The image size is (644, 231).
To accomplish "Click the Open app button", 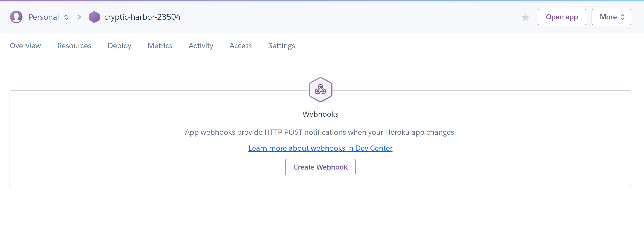I will tap(562, 17).
